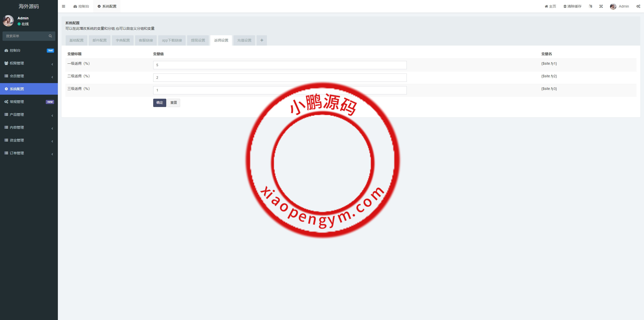Click the 一级返佣 value input field
This screenshot has height=320, width=644.
click(x=280, y=65)
